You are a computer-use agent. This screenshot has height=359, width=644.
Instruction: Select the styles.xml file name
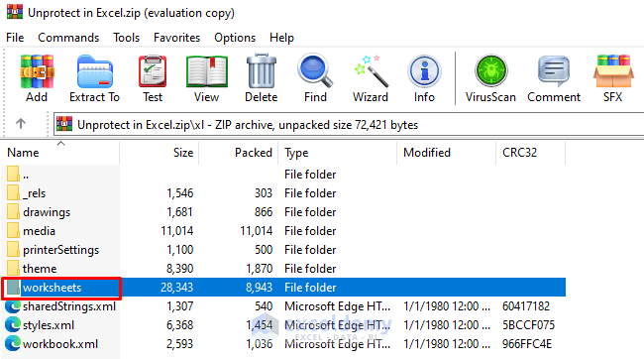point(49,325)
